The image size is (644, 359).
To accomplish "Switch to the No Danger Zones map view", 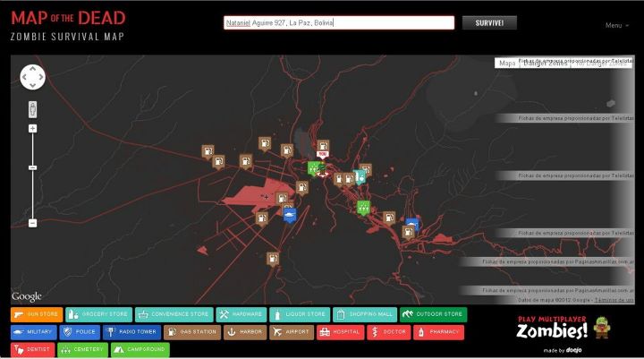I will tap(601, 64).
